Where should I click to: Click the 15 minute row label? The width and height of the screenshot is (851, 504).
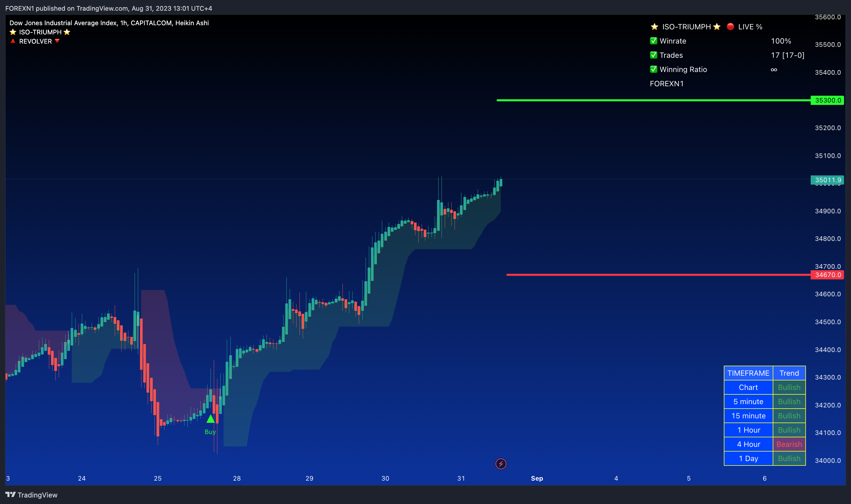click(748, 416)
